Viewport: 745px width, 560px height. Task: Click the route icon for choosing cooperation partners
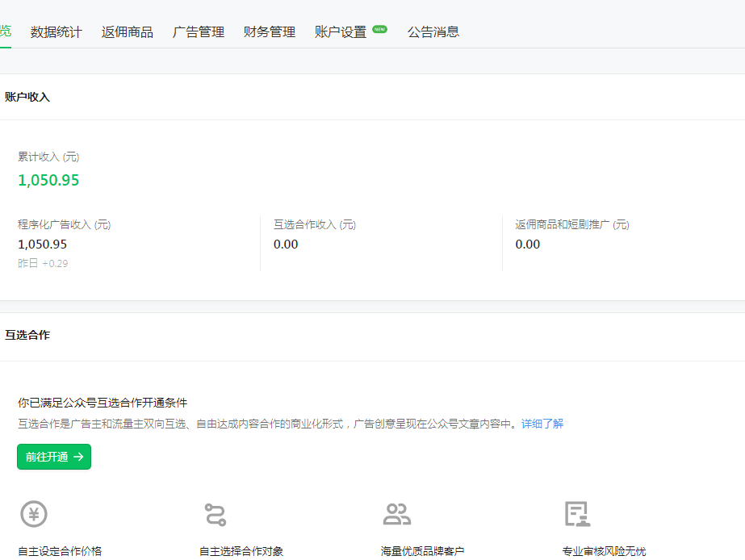216,514
